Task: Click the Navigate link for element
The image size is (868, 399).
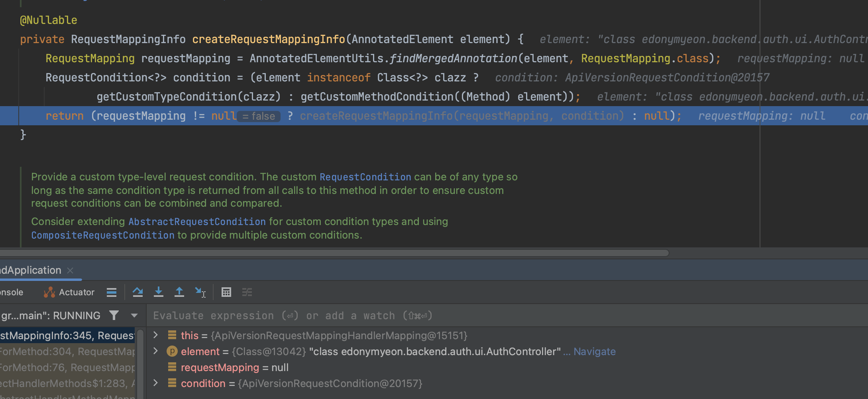Action: pos(595,352)
